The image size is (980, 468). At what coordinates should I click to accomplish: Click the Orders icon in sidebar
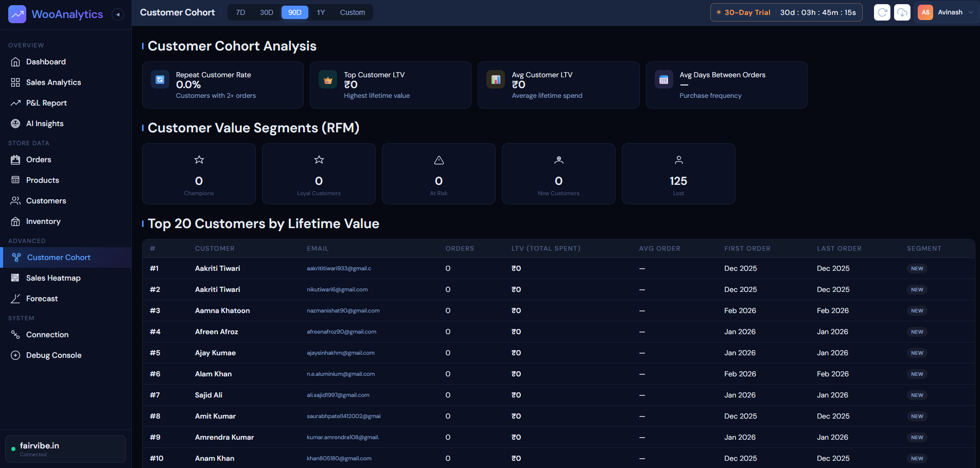pos(15,160)
